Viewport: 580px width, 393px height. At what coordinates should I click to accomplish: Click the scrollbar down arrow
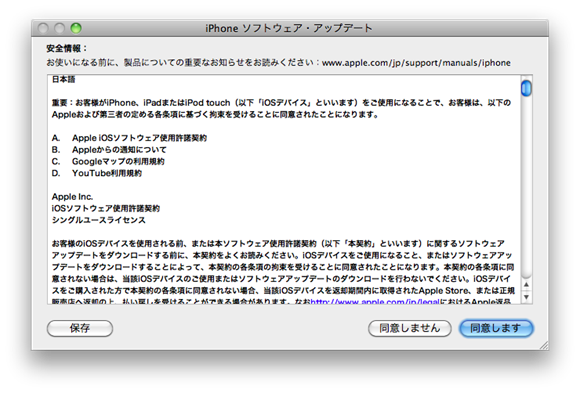pyautogui.click(x=526, y=297)
